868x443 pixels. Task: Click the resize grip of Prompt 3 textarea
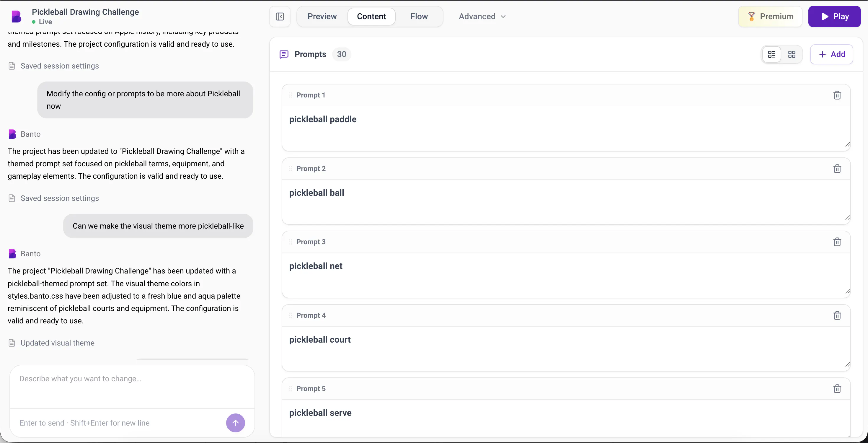[847, 291]
